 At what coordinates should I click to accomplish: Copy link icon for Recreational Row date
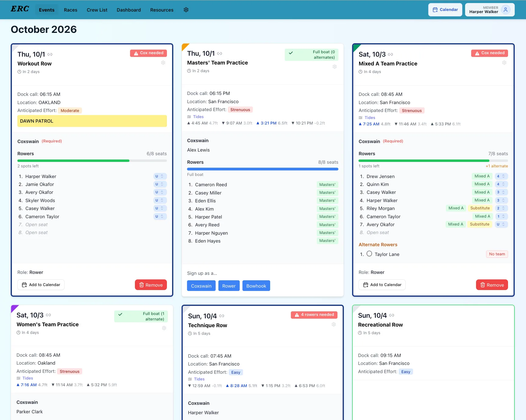click(392, 315)
